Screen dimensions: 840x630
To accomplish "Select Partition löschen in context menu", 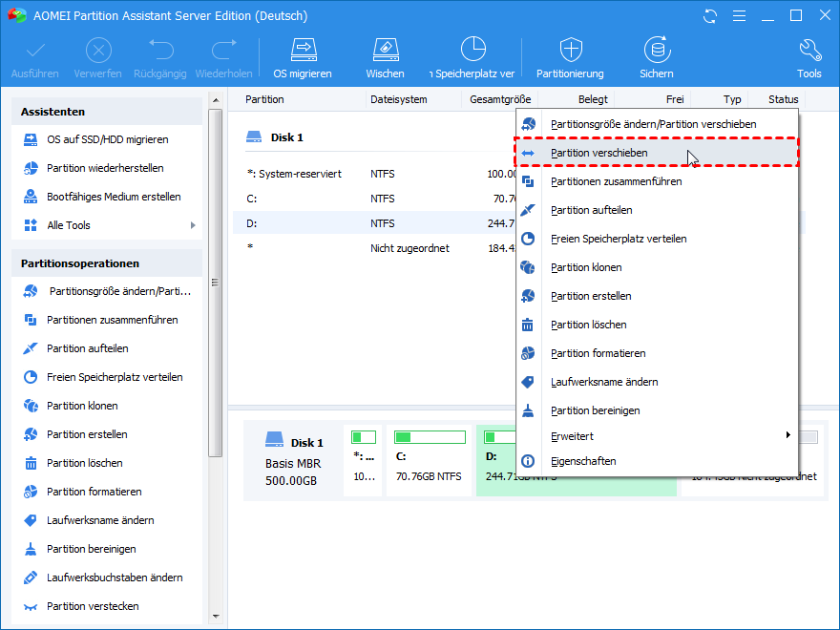I will pos(657,325).
